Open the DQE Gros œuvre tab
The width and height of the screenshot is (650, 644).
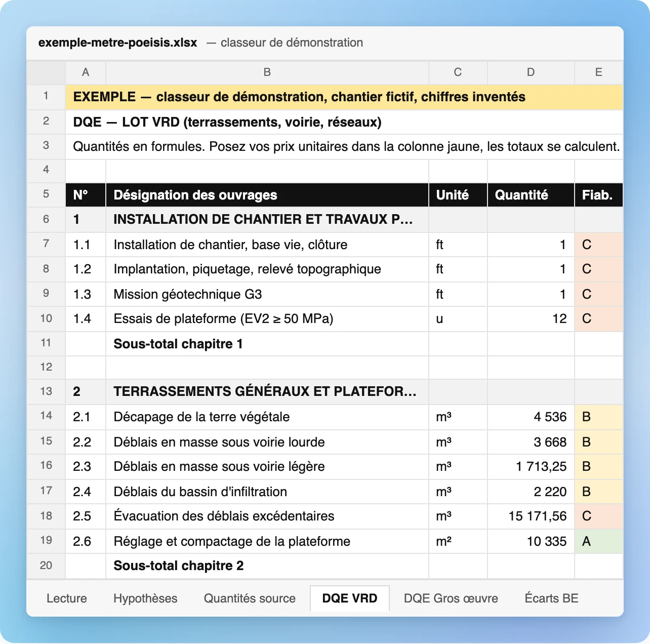[451, 598]
